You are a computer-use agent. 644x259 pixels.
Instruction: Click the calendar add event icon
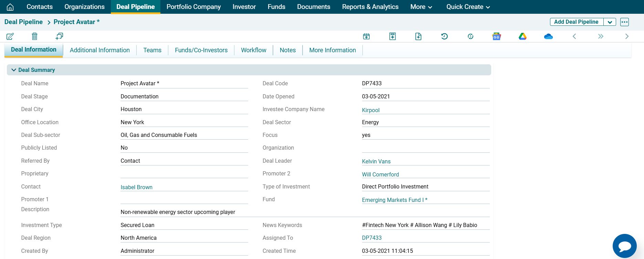tap(366, 36)
